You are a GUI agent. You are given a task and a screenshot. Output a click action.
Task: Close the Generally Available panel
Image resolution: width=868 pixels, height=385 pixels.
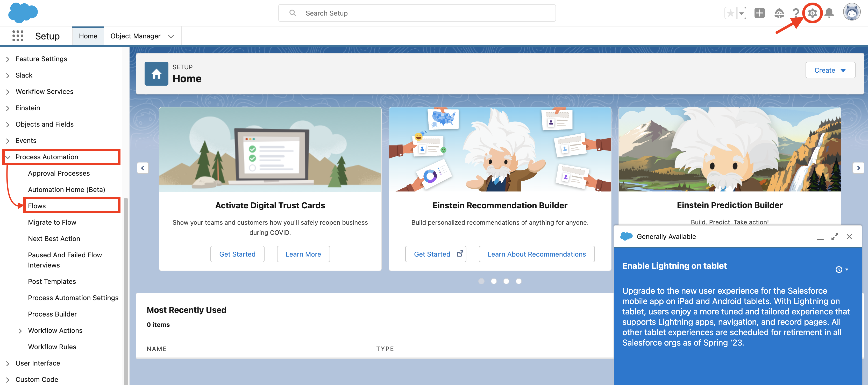click(x=849, y=237)
